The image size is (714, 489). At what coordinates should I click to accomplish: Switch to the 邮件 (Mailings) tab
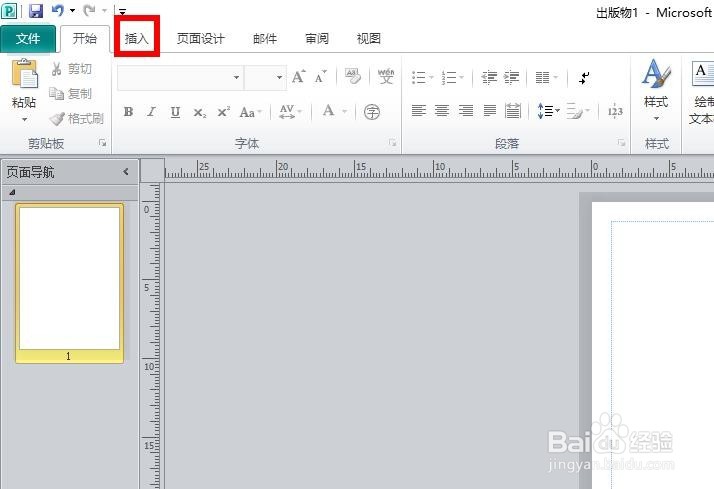265,39
